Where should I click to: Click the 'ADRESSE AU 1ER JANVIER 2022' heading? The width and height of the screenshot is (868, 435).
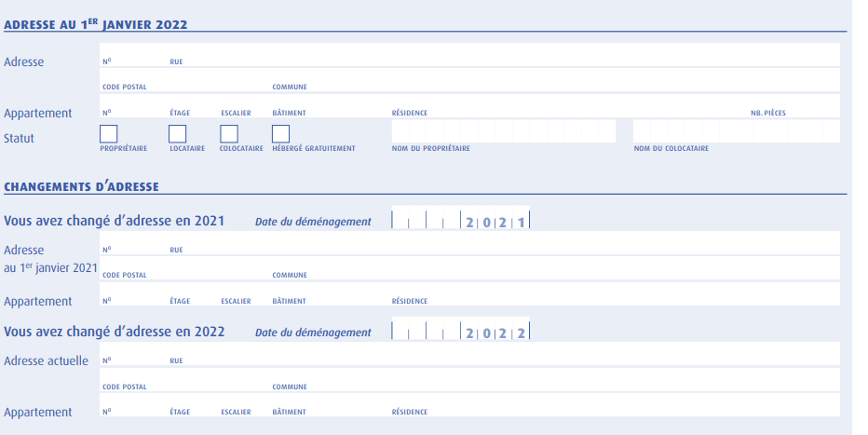[96, 24]
